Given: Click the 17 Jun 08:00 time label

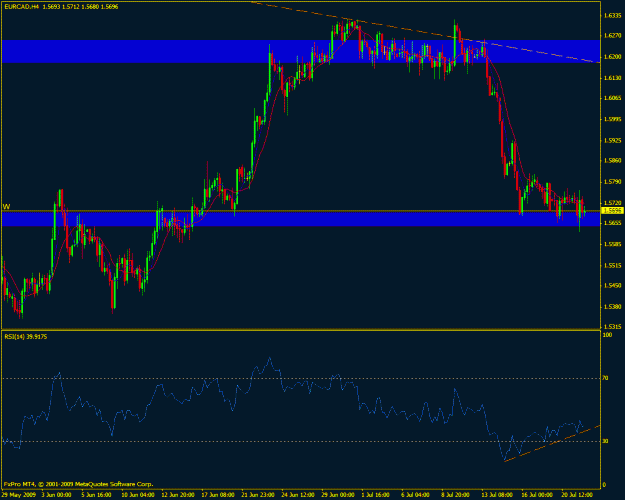Looking at the screenshot, I should [x=218, y=495].
